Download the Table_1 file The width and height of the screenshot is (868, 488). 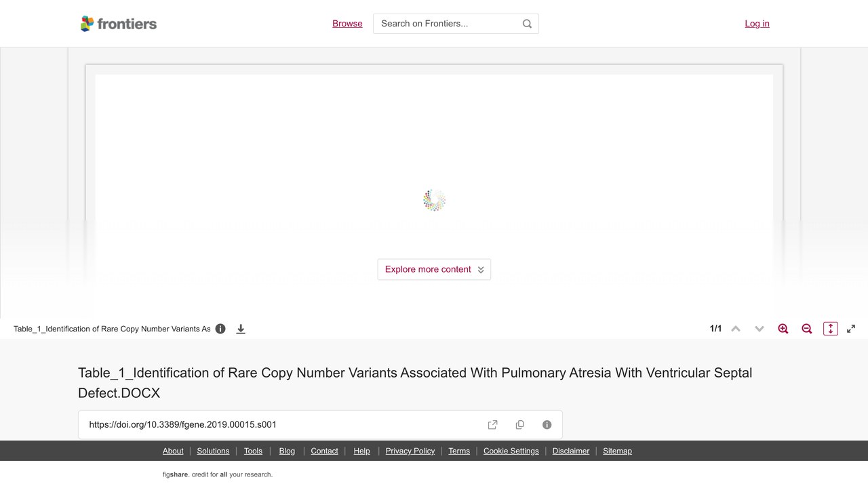(x=241, y=329)
